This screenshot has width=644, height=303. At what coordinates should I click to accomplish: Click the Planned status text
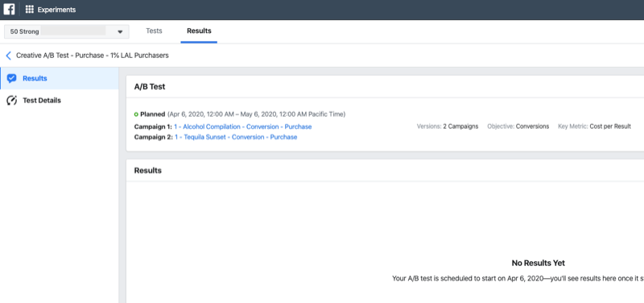(152, 114)
